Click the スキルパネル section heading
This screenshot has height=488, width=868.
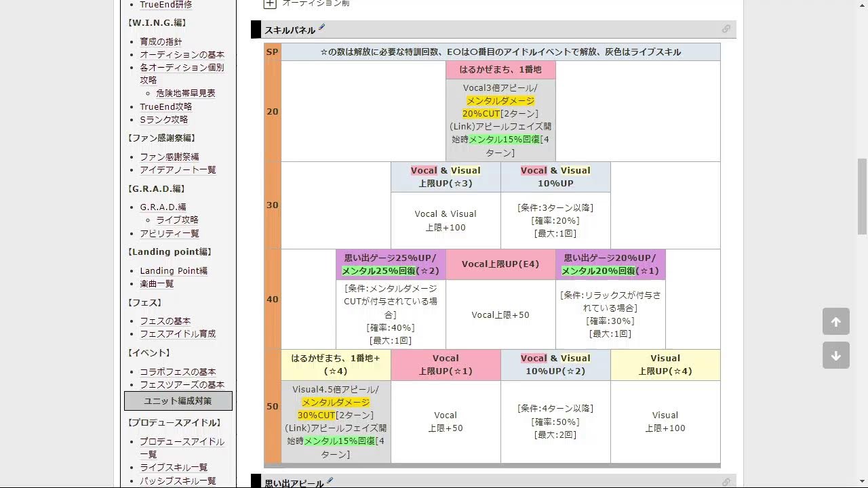[290, 30]
